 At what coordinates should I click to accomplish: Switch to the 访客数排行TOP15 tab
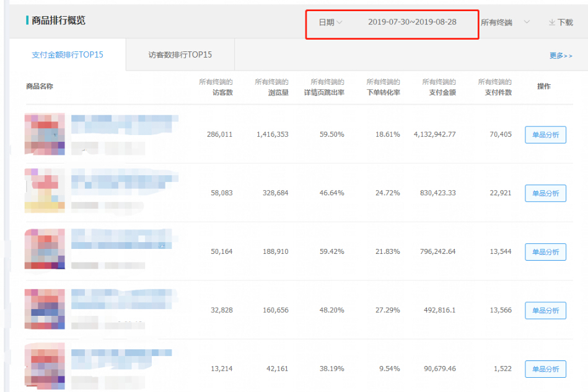(180, 55)
